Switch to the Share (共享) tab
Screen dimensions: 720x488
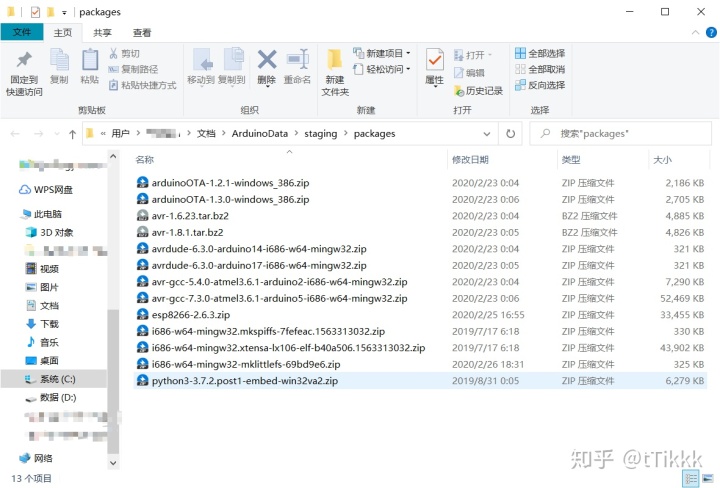[102, 33]
